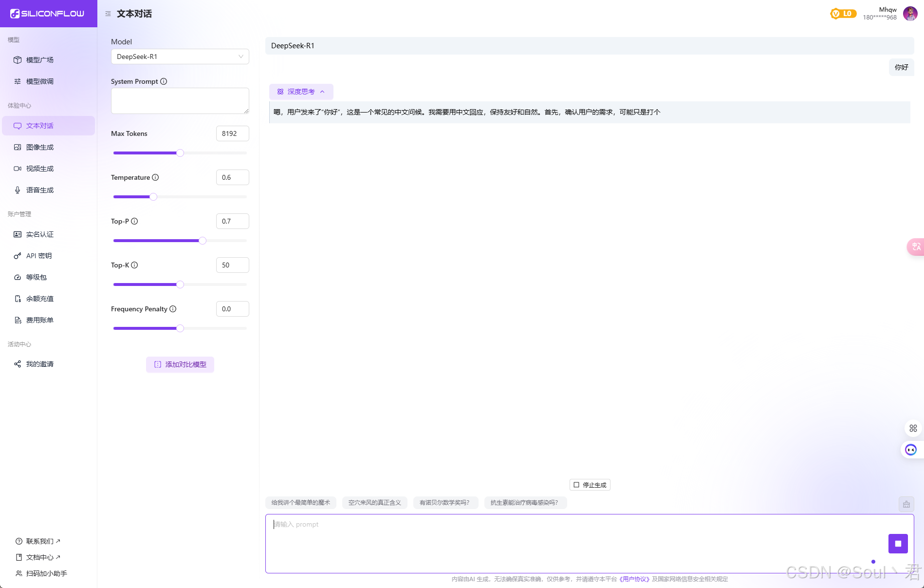Click the Frequency Penalty slider handle
924x588 pixels.
180,328
